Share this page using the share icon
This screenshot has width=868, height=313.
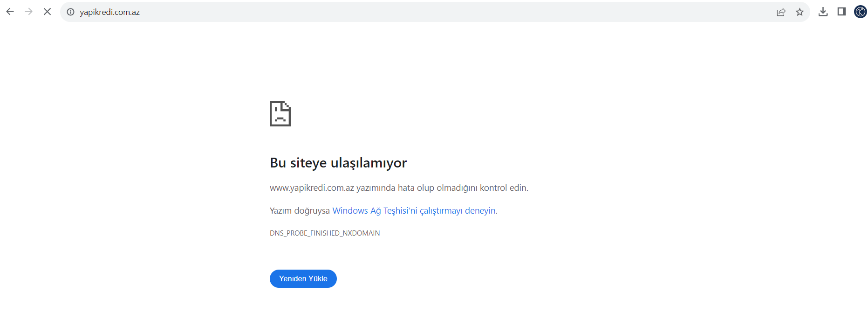pyautogui.click(x=781, y=12)
